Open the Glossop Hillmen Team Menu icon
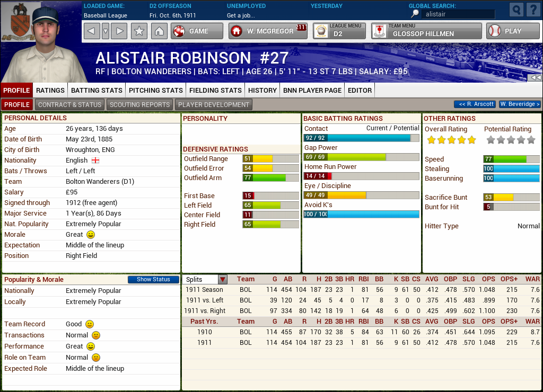This screenshot has height=392, width=543. (x=379, y=31)
